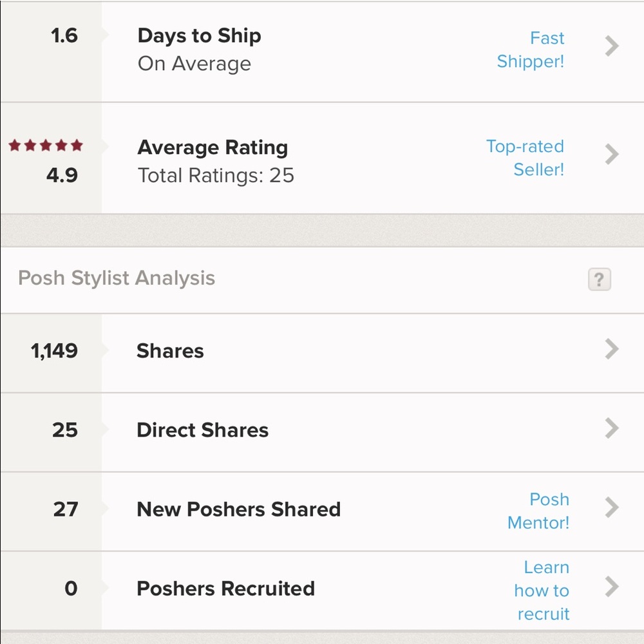Image resolution: width=644 pixels, height=644 pixels.
Task: Expand the Average Rating chevron
Action: [612, 155]
